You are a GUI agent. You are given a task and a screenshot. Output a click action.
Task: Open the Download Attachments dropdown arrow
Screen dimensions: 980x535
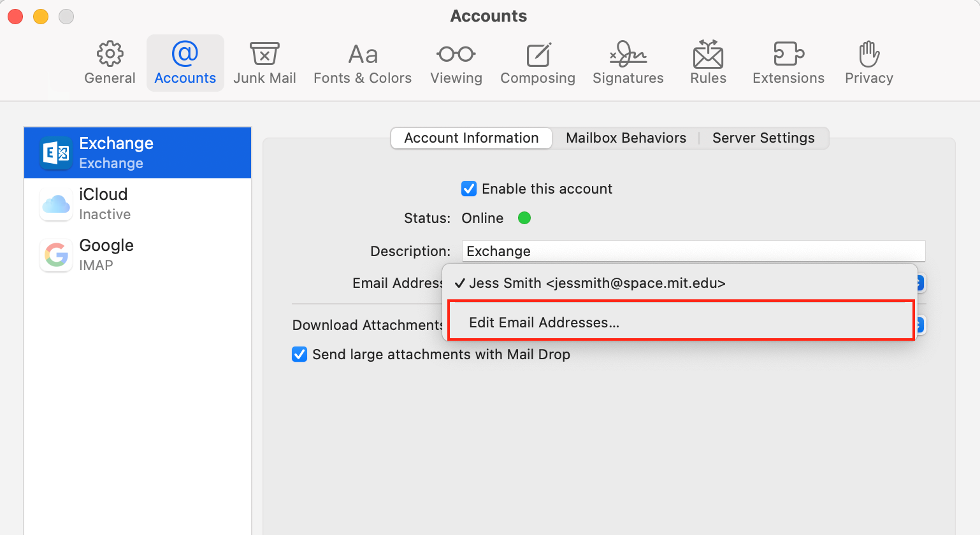[920, 325]
